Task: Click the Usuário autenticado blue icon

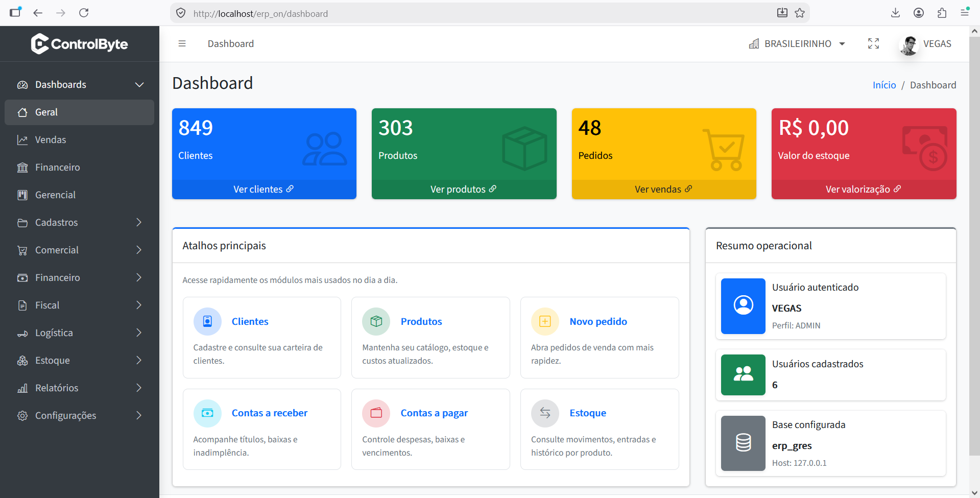Action: click(743, 306)
